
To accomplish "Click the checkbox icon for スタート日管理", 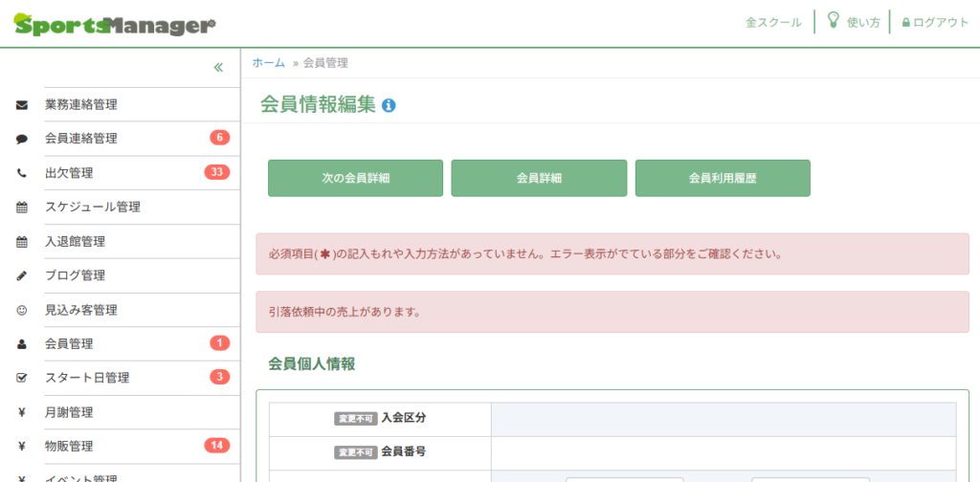I will pos(22,378).
